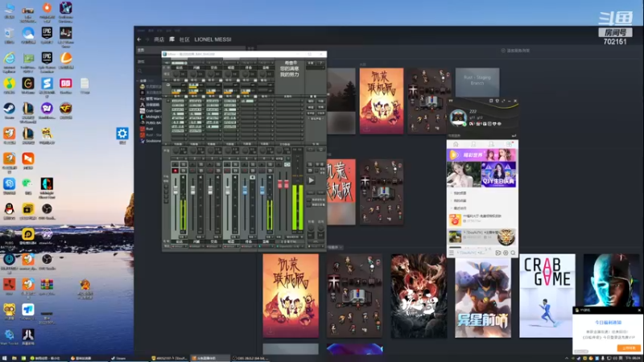Open the CrossFire CF desktop icon
644x362 pixels.
[x=66, y=111]
